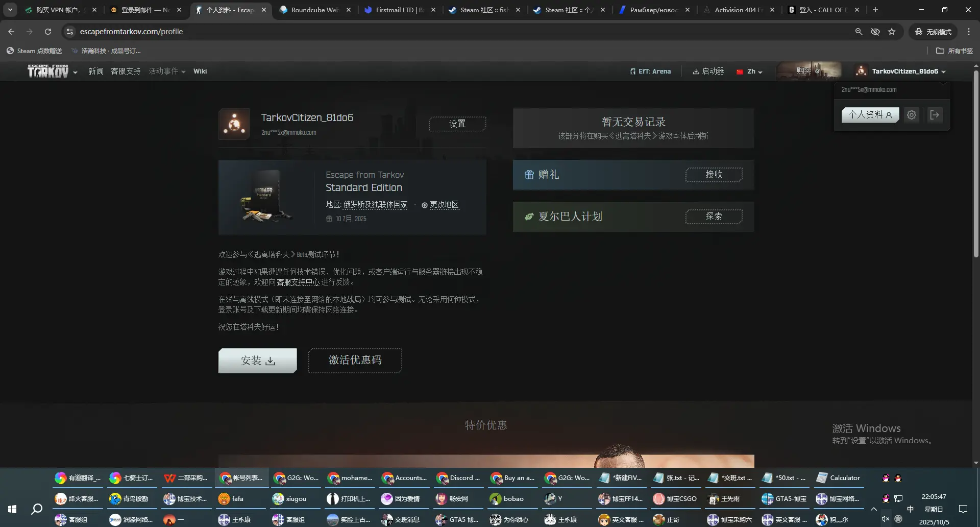Expand the Zh language selector
This screenshot has width=980, height=527.
pyautogui.click(x=749, y=71)
